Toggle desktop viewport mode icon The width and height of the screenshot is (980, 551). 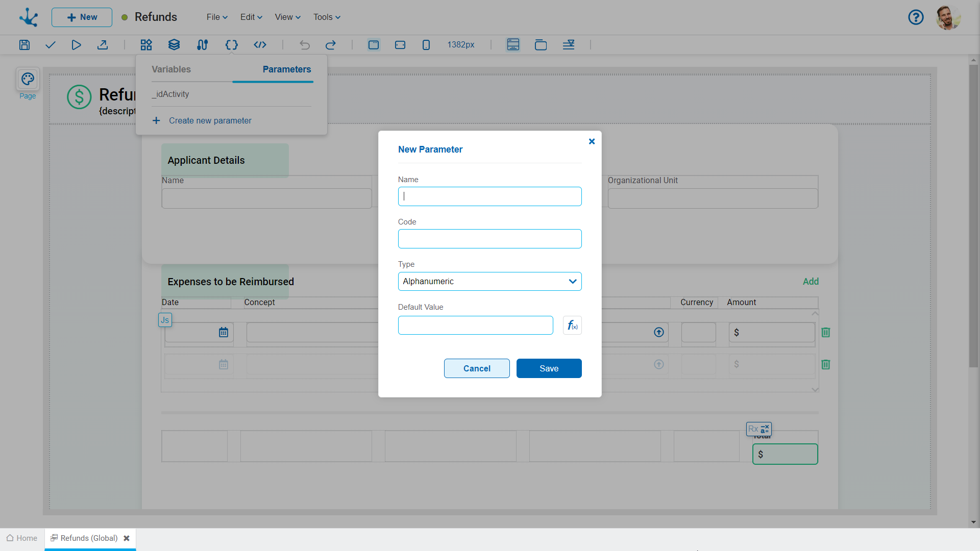tap(374, 45)
